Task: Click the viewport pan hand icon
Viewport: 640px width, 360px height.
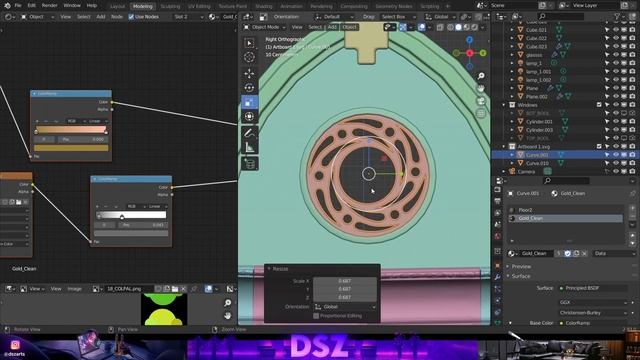Action: 481,88
